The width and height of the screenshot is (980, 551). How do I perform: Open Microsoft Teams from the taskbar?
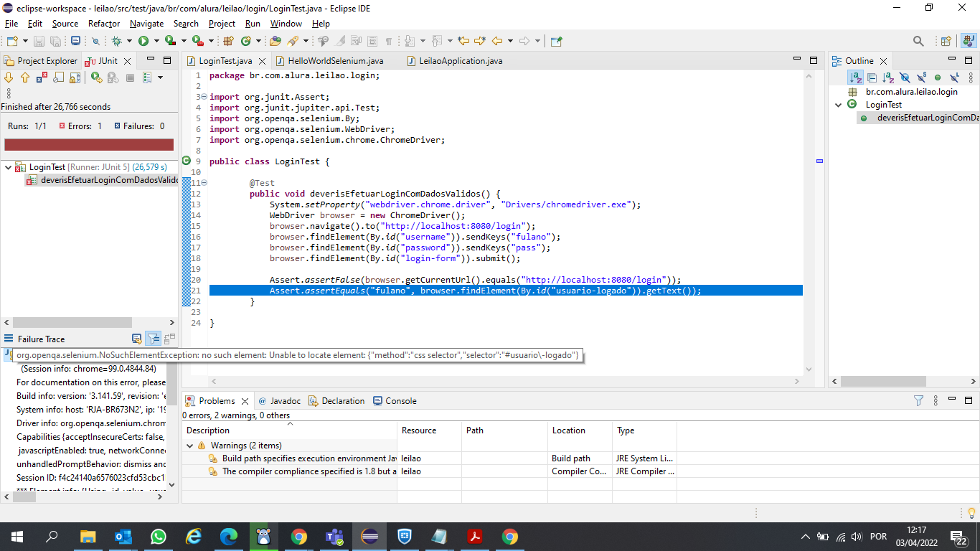(334, 537)
